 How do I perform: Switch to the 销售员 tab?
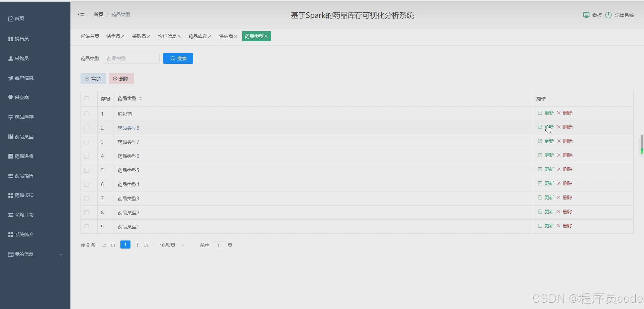click(113, 36)
